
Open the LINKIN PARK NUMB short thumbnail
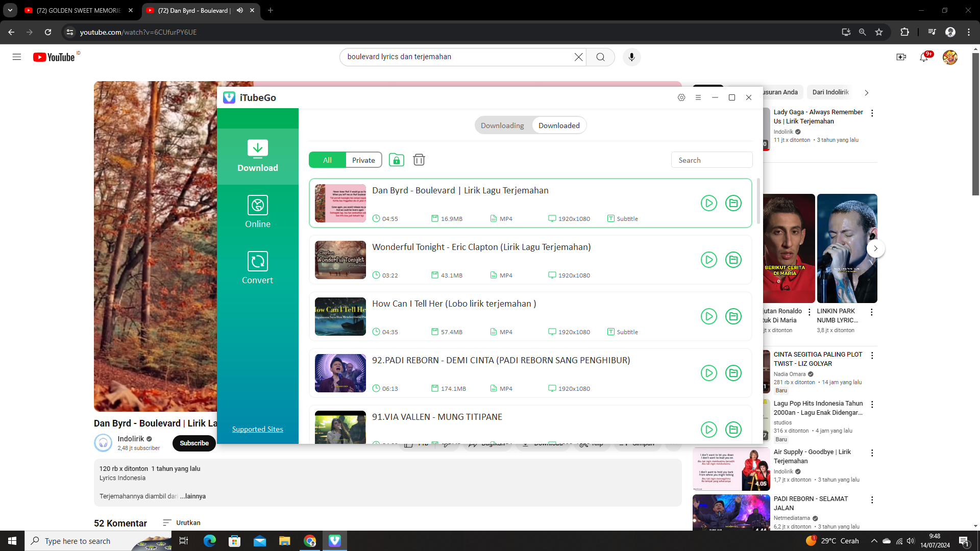tap(847, 248)
